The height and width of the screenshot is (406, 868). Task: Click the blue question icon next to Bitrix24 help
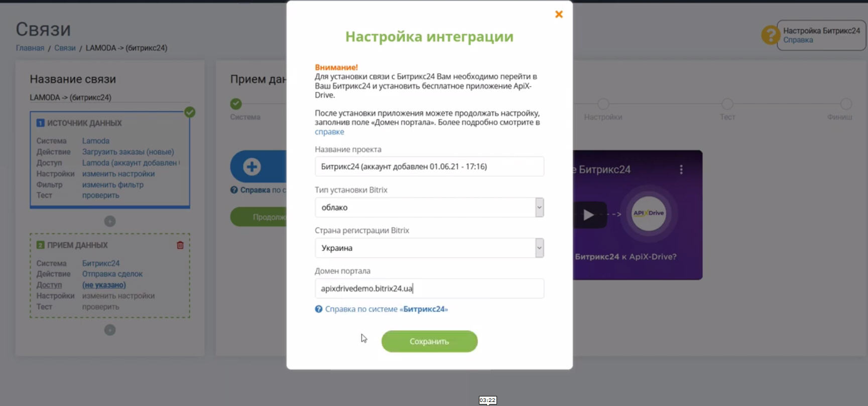coord(318,309)
